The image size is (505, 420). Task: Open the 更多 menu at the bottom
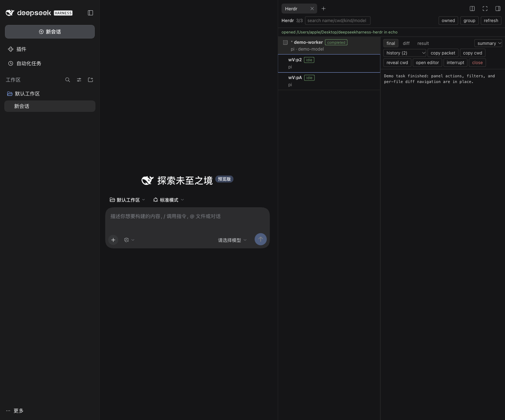point(15,411)
